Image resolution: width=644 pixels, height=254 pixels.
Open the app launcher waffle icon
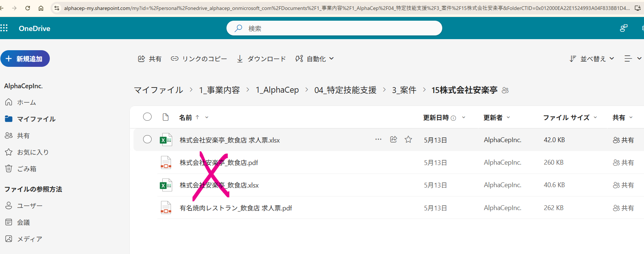[x=4, y=28]
